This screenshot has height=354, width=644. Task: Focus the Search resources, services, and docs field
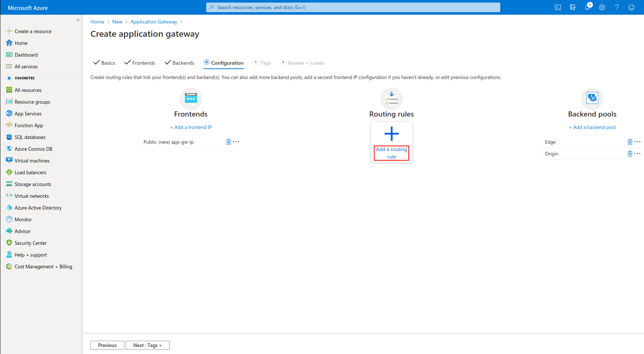click(353, 7)
